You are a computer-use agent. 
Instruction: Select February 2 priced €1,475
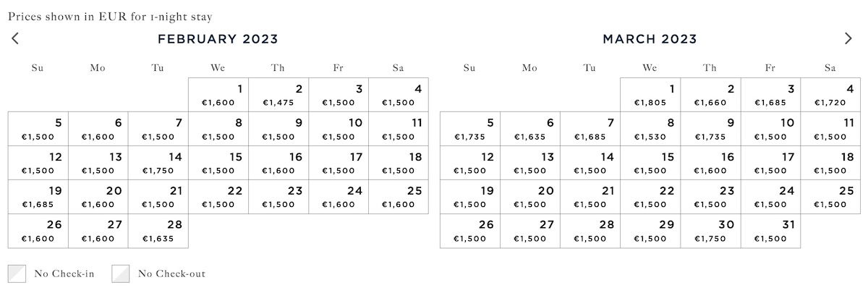(278, 95)
